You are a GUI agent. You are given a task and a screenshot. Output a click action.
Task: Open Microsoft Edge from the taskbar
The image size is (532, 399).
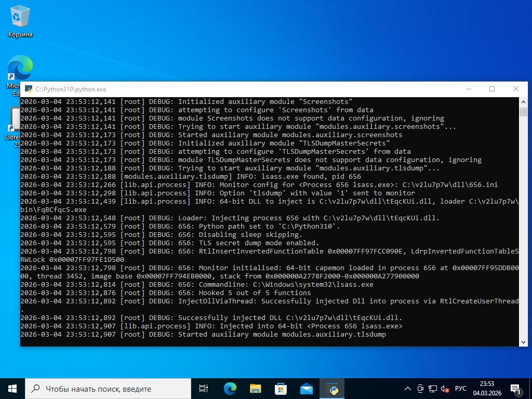(230, 389)
